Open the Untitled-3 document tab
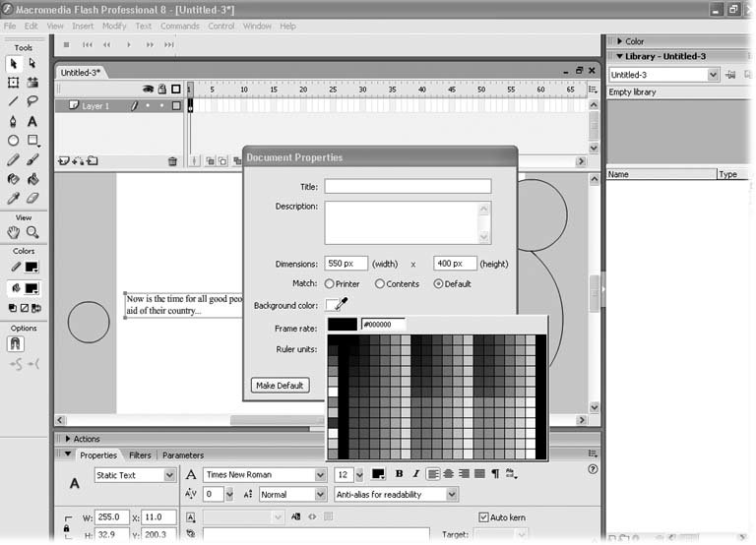The height and width of the screenshot is (545, 756). [81, 73]
